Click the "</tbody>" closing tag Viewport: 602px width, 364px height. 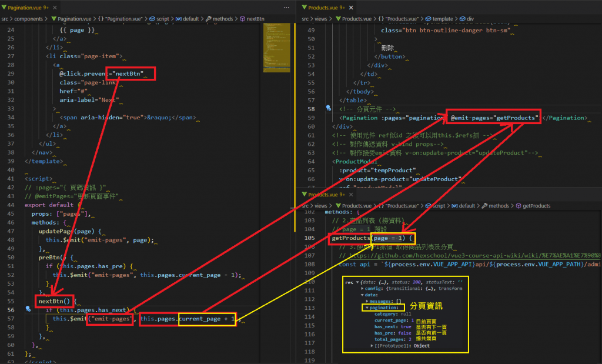(359, 92)
